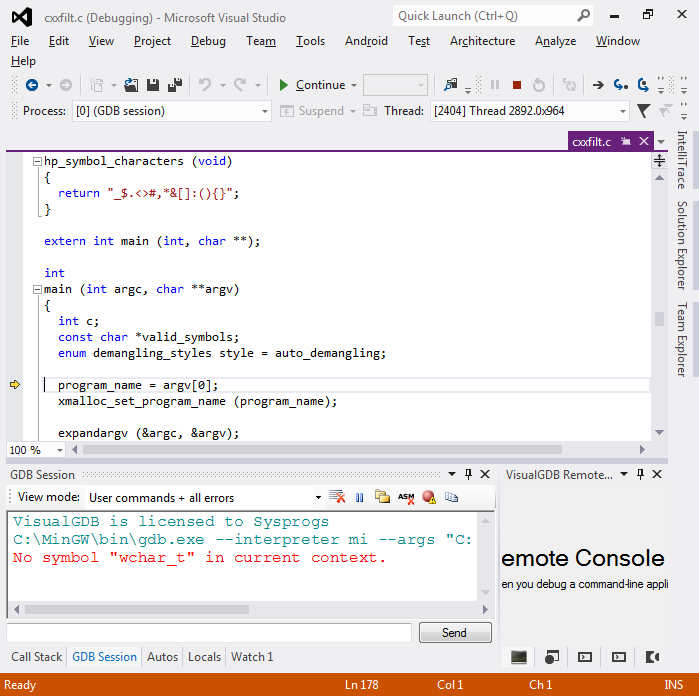The image size is (699, 697).
Task: Click the Open File toolbar icon
Action: 131,85
